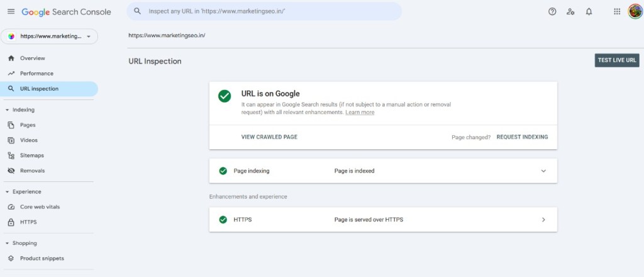644x277 pixels.
Task: Click the Core web vitals gauge icon
Action: point(11,207)
